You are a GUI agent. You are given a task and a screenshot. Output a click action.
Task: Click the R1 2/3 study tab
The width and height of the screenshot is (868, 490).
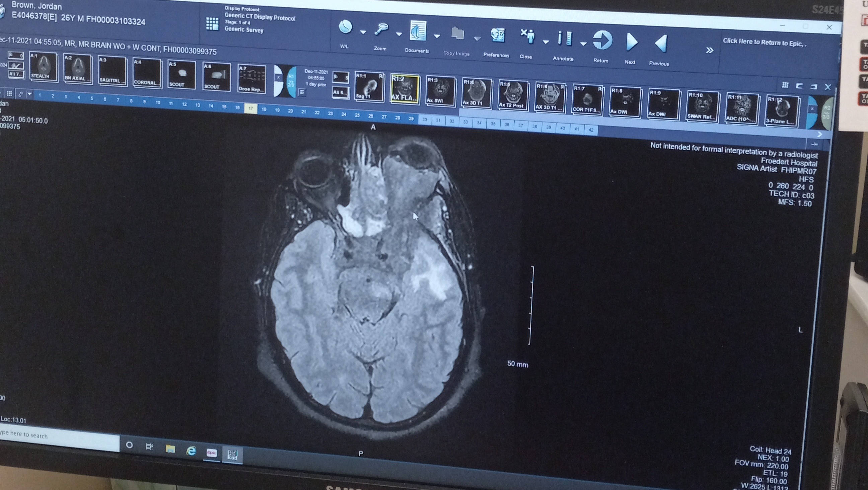click(x=291, y=81)
